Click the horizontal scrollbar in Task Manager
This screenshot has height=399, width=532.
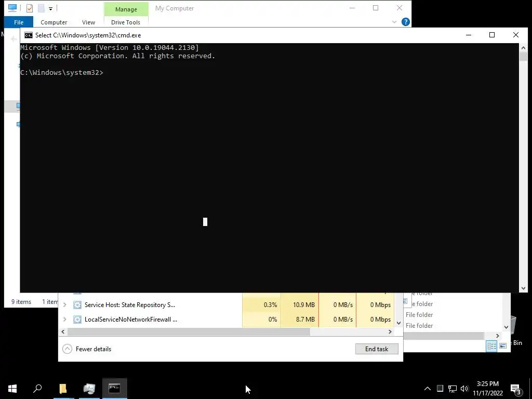[189, 331]
